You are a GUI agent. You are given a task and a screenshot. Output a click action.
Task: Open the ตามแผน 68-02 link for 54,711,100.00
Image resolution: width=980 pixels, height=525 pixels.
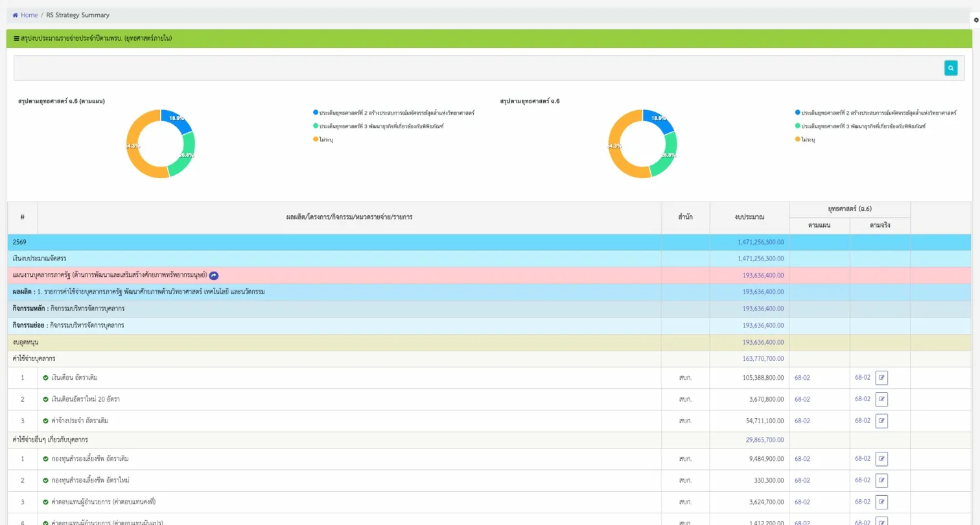coord(802,421)
